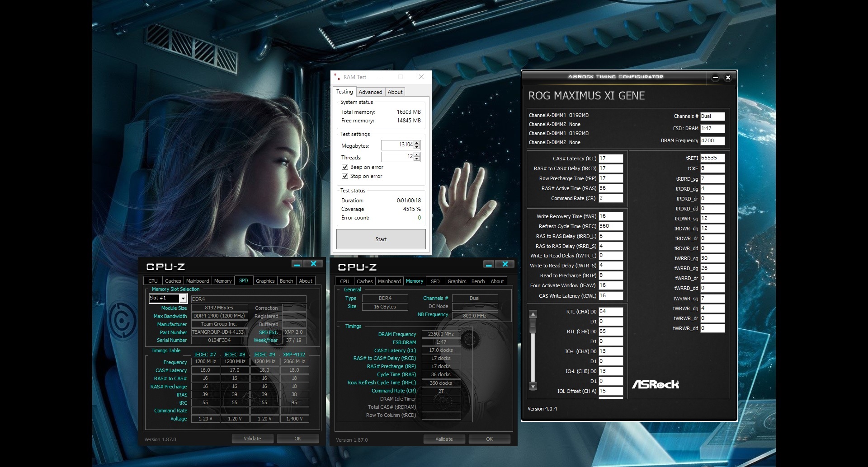This screenshot has height=467, width=868.
Task: Open the Bench tab in CPU-Z Memory window
Action: (x=478, y=281)
